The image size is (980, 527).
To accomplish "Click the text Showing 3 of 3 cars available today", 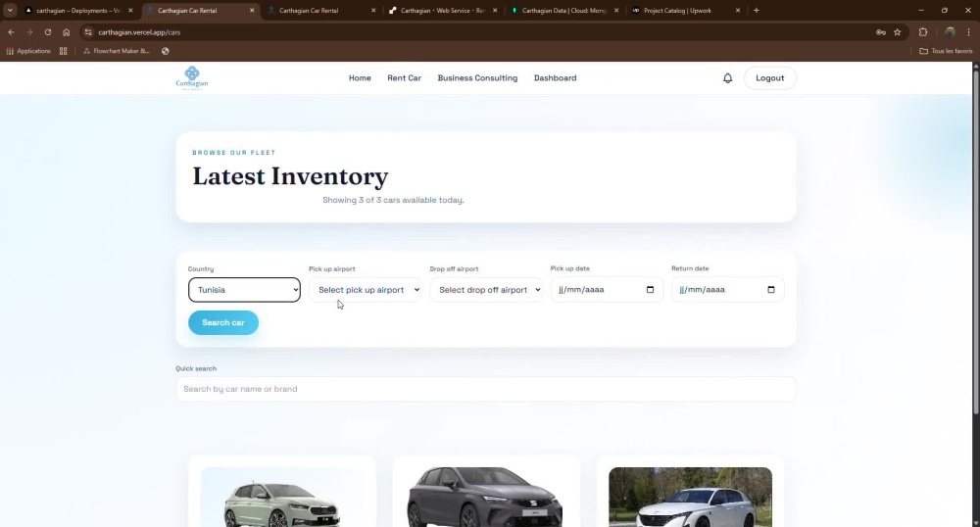I will [393, 201].
